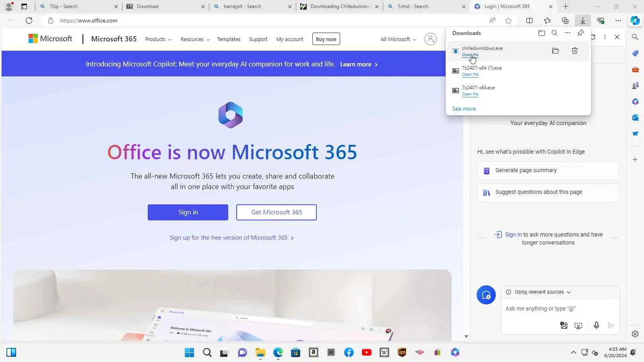The height and width of the screenshot is (362, 644).
Task: Open file link for 7z2407-x64 (1).exe
Action: coord(470,74)
